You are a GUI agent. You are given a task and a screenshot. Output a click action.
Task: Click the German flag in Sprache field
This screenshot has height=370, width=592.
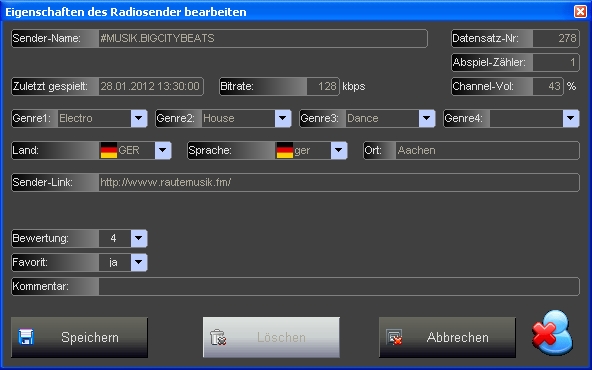285,150
